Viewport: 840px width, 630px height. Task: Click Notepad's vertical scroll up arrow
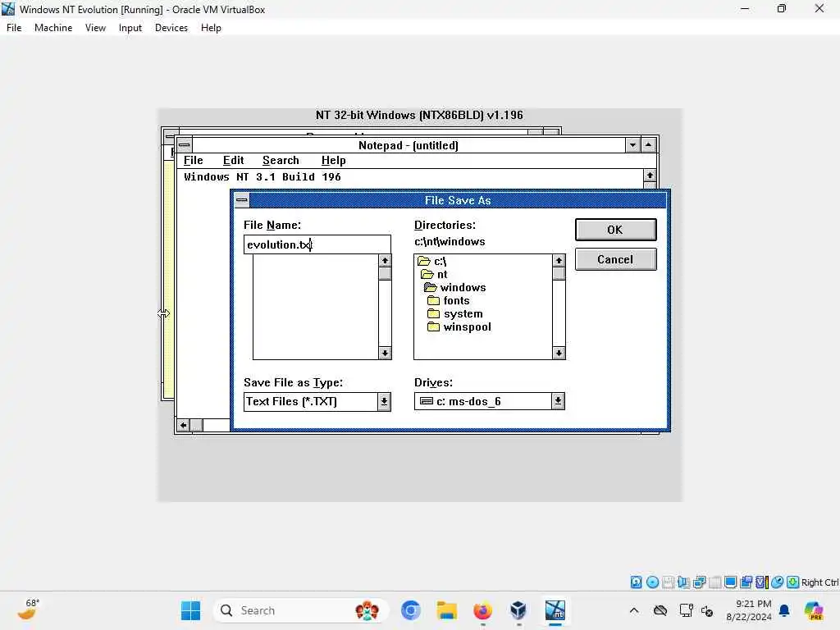click(650, 176)
